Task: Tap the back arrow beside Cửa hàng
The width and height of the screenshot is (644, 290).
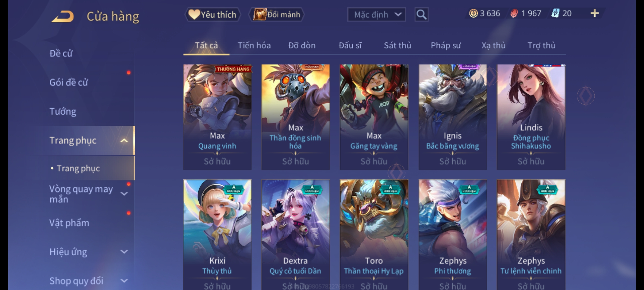Action: point(63,16)
